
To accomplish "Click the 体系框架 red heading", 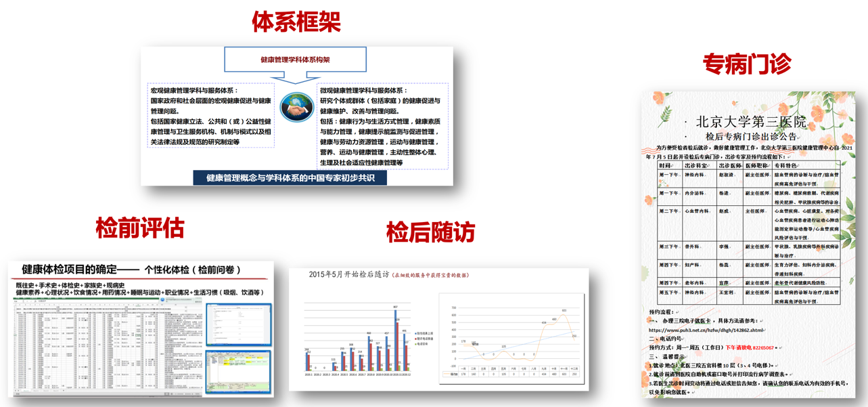I will click(x=296, y=22).
